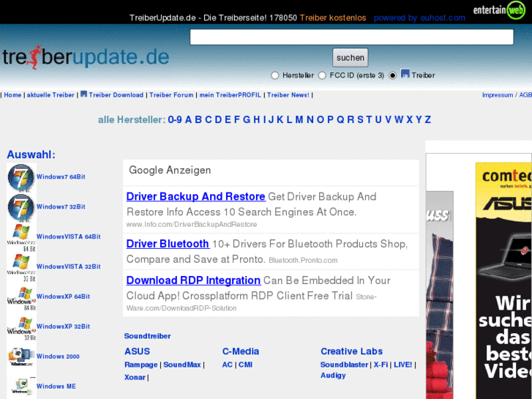Select manufacturer letter M
532x399 pixels.
tap(299, 119)
